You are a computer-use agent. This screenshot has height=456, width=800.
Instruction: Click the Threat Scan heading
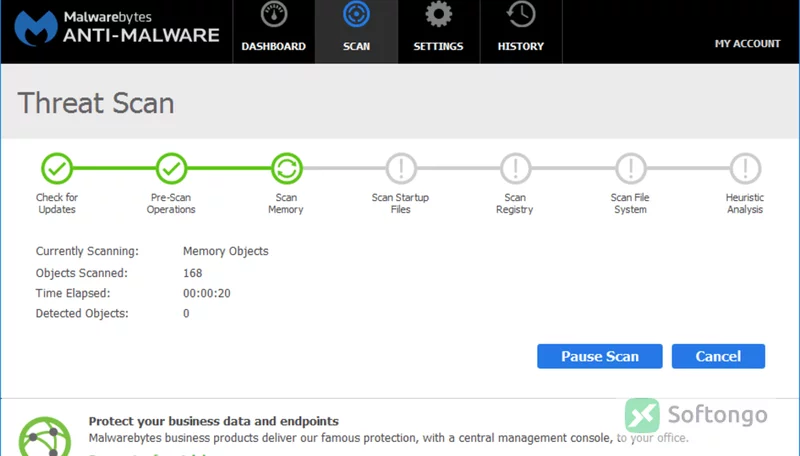click(x=96, y=103)
